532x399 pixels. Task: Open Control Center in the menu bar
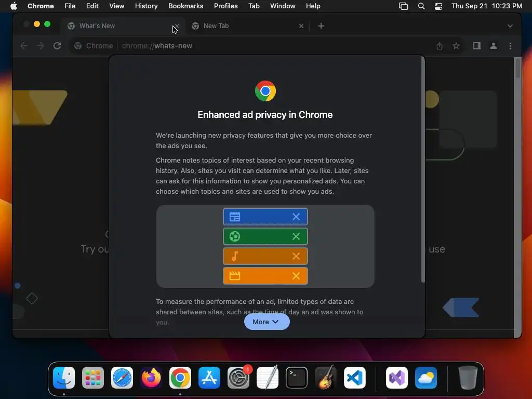coord(438,6)
